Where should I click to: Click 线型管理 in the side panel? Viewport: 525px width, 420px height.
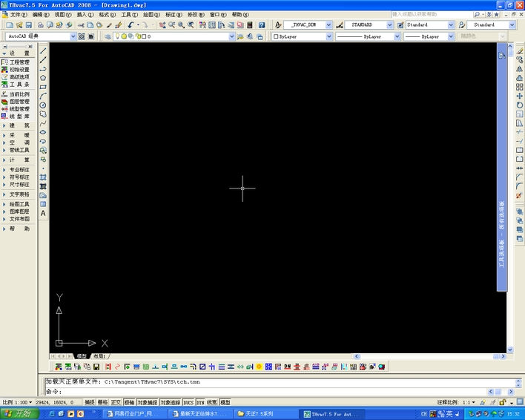pyautogui.click(x=16, y=109)
